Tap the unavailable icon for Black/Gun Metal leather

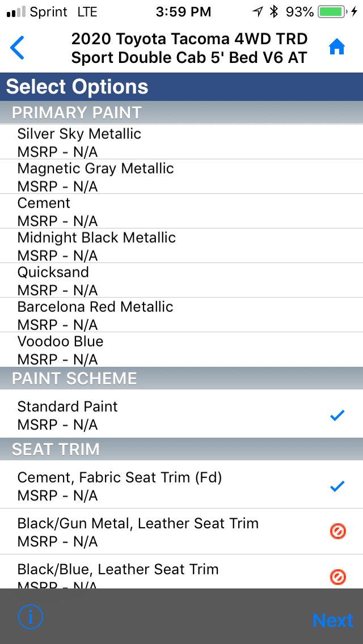[x=338, y=531]
